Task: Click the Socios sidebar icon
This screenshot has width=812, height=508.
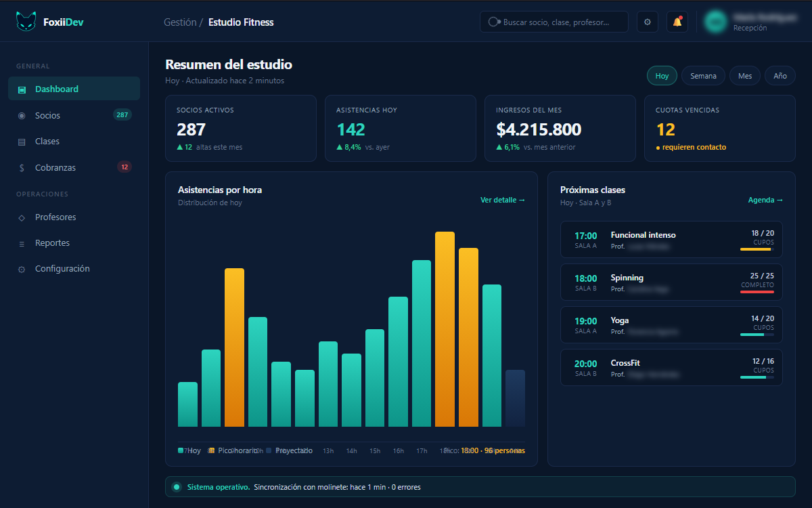Action: pos(22,116)
